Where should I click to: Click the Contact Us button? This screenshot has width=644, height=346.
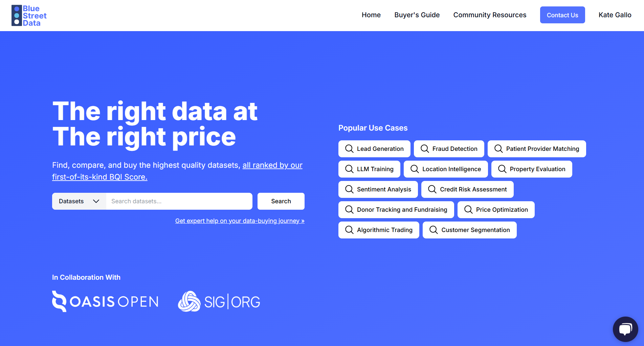tap(562, 15)
